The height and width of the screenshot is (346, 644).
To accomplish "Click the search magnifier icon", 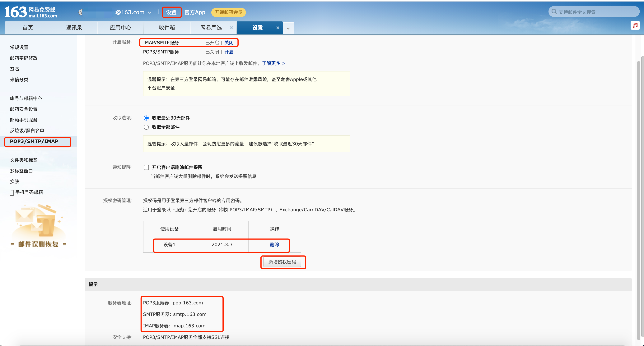I will pos(554,11).
